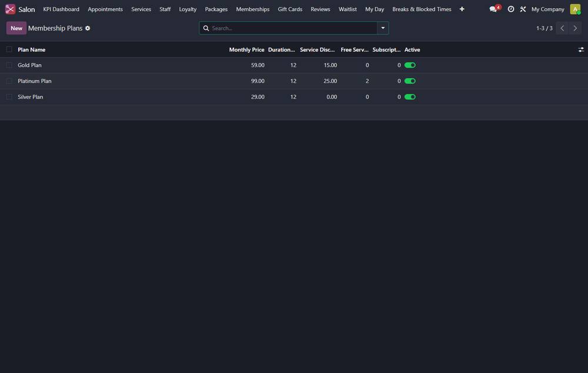Toggle Active switch for Silver Plan
The width and height of the screenshot is (588, 373).
410,96
